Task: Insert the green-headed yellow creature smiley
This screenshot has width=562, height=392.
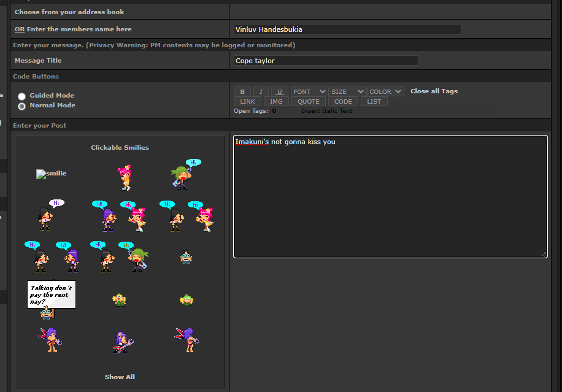Action: click(187, 299)
